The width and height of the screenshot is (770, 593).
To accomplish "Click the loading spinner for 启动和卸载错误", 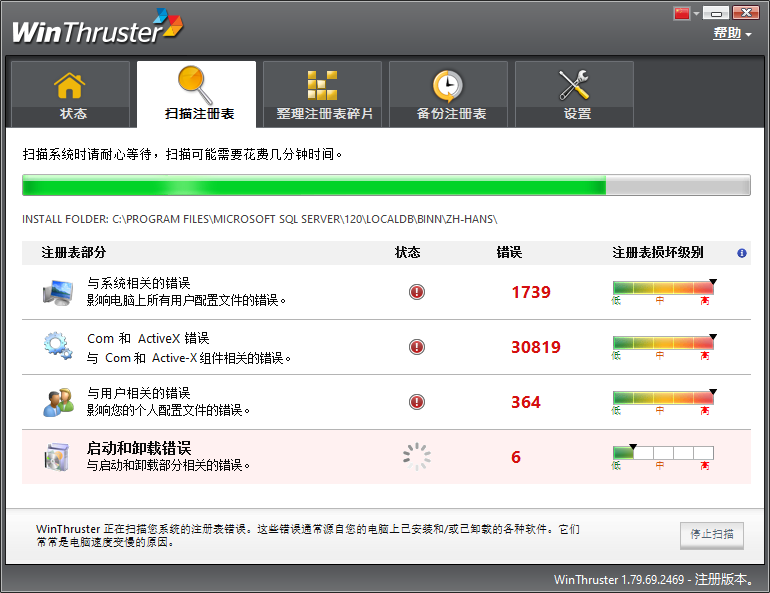I will coord(417,457).
